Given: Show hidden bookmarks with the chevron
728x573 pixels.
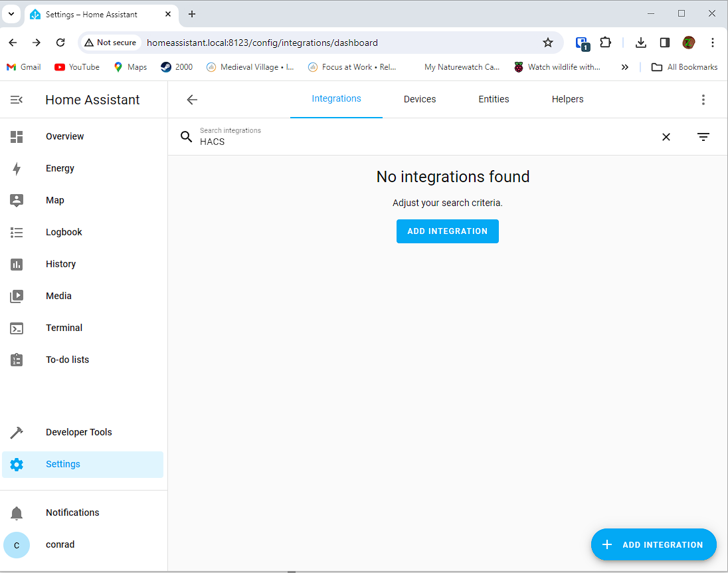Looking at the screenshot, I should (625, 66).
